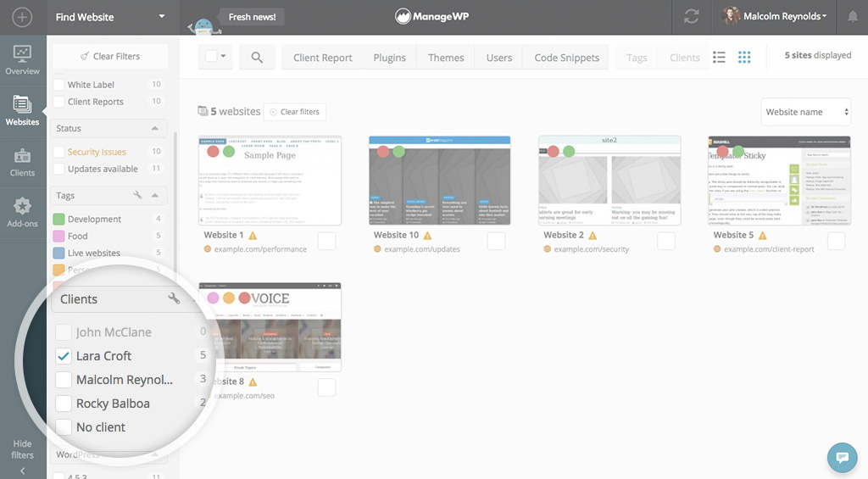Image resolution: width=868 pixels, height=479 pixels.
Task: Open the notifications bell
Action: 852,17
